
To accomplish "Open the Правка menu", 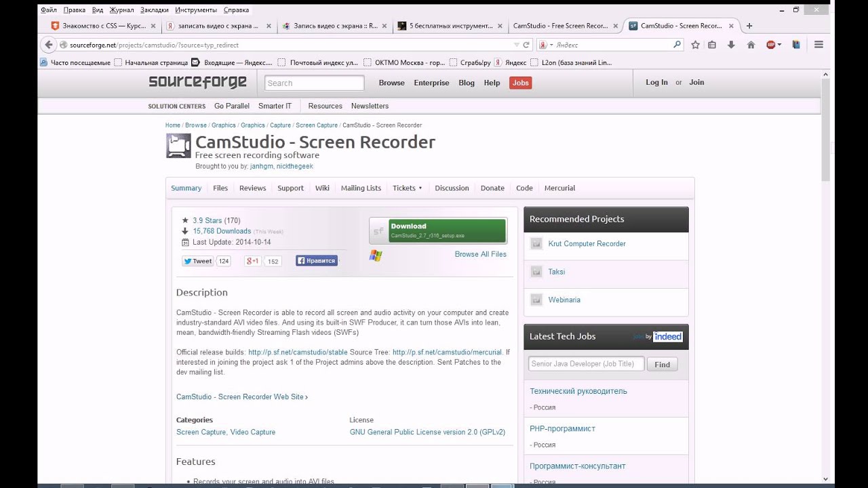I will click(75, 10).
